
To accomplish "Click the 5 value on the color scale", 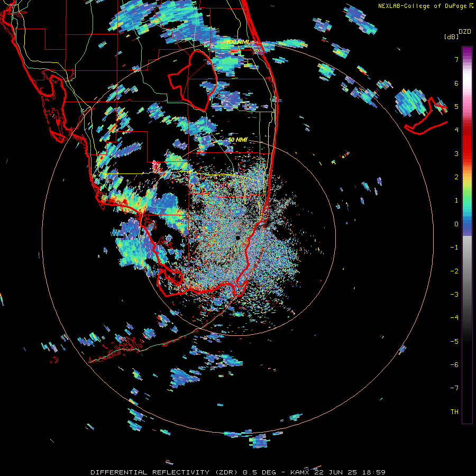I will pyautogui.click(x=456, y=106).
